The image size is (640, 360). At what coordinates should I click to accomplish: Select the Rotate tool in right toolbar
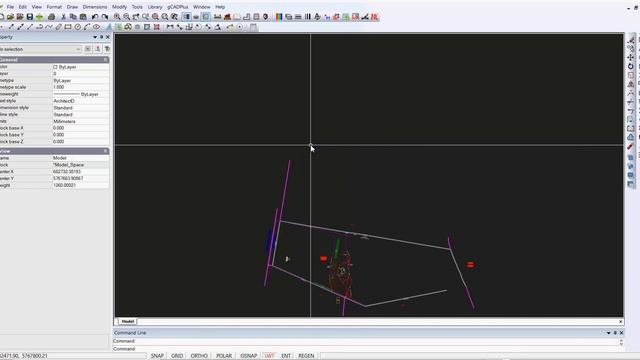pyautogui.click(x=631, y=66)
